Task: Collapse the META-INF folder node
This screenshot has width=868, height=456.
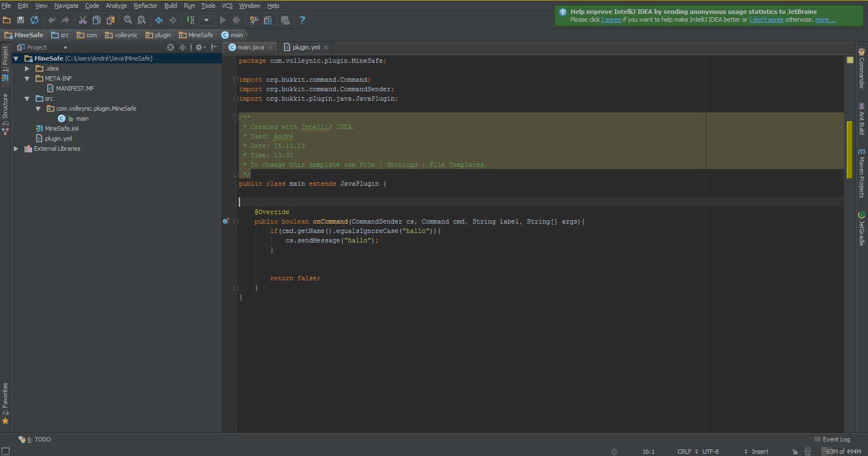Action: tap(27, 78)
